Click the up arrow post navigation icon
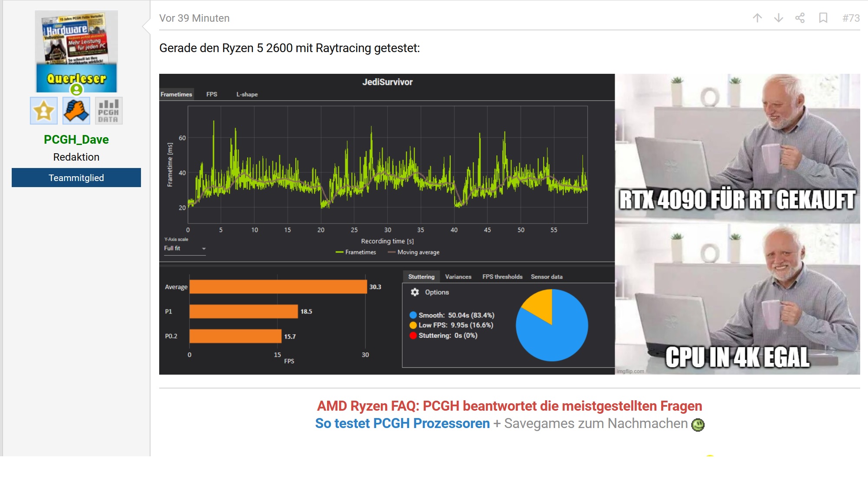Viewport: 868px width, 504px height. tap(757, 18)
